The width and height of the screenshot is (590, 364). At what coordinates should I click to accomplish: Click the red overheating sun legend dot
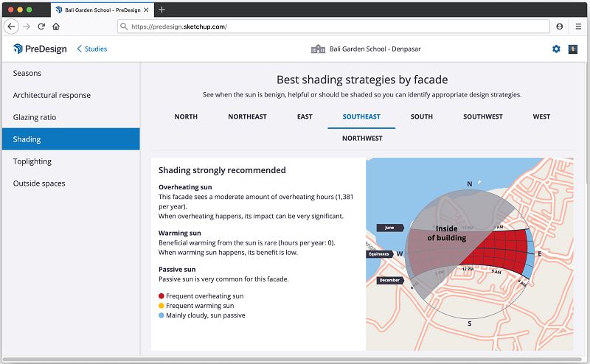(x=162, y=296)
